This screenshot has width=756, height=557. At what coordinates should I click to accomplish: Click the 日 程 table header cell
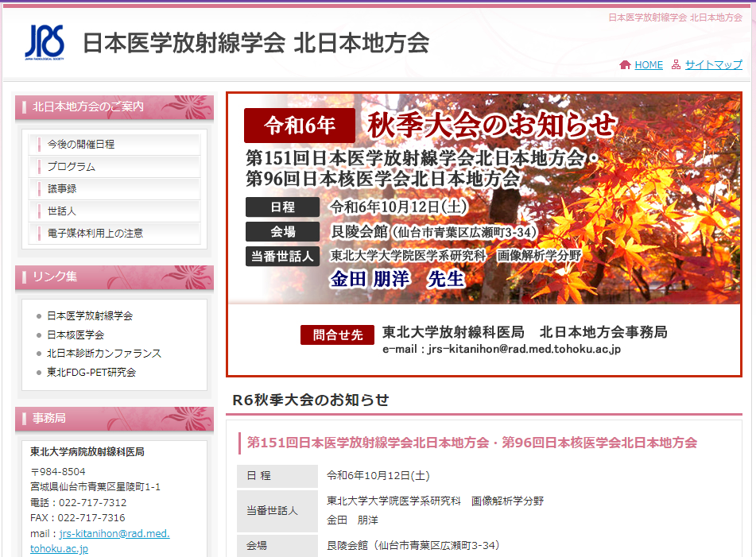click(277, 476)
